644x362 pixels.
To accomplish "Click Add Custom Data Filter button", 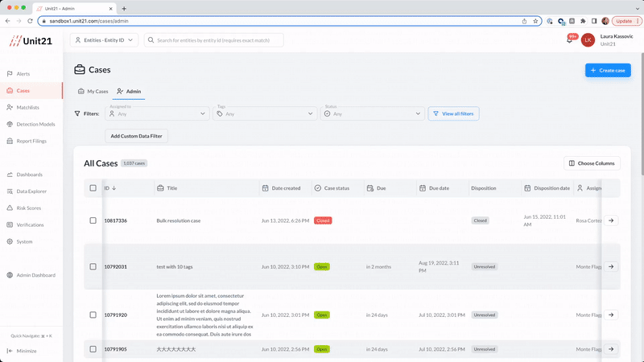I will pos(136,136).
